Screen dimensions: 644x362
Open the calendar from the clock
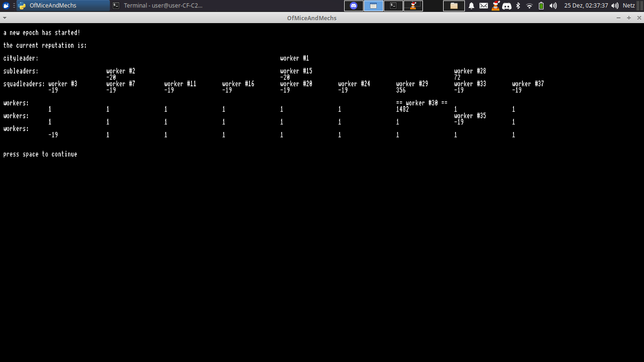(586, 6)
